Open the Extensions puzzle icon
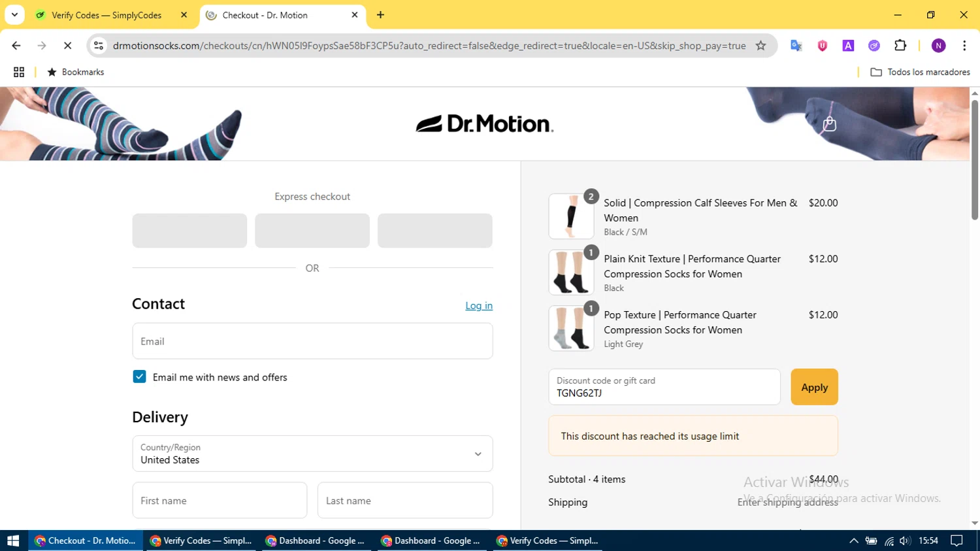Viewport: 980px width, 551px height. [x=900, y=46]
